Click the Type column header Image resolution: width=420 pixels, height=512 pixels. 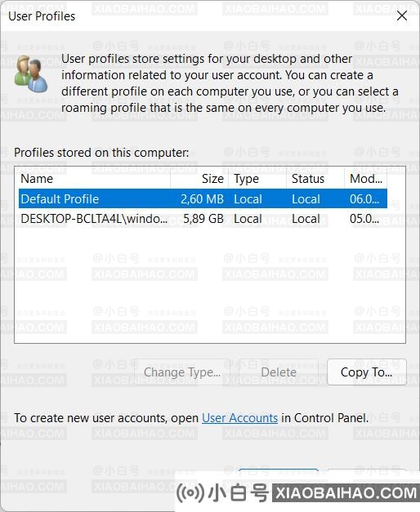pyautogui.click(x=257, y=179)
